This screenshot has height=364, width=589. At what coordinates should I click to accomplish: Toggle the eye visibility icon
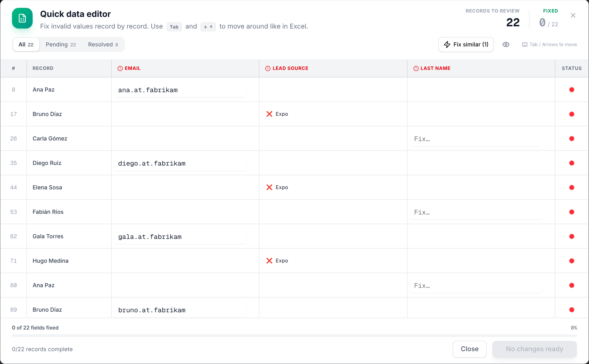[x=506, y=45]
